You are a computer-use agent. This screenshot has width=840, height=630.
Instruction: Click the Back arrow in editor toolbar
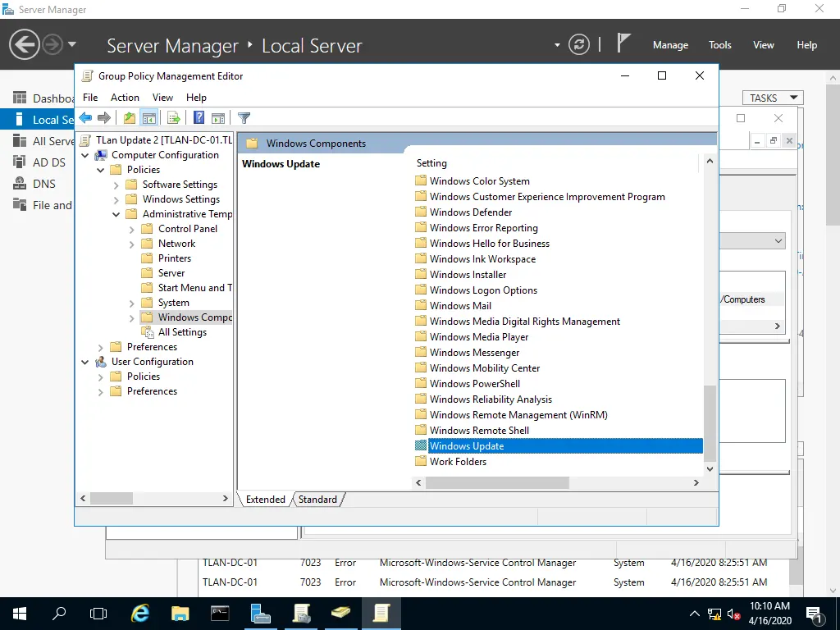coord(85,118)
